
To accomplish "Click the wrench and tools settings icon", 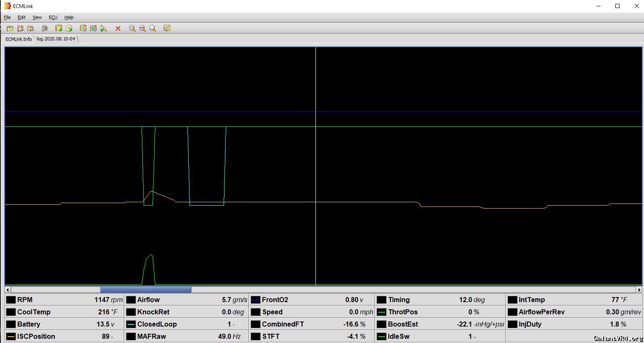I will [45, 28].
